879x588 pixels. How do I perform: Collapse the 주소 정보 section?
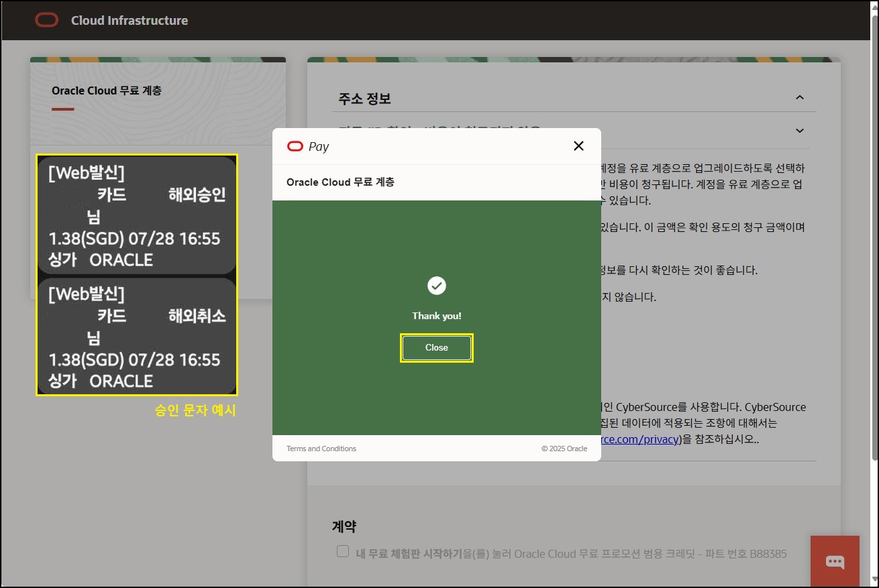[x=799, y=98]
